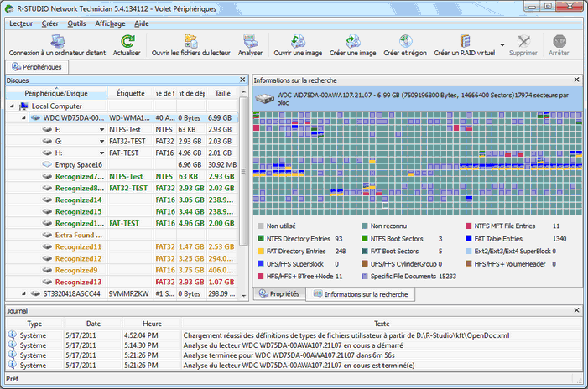Click the WDC disk icon in info header
Screen dimensions: 588x389
pos(265,99)
